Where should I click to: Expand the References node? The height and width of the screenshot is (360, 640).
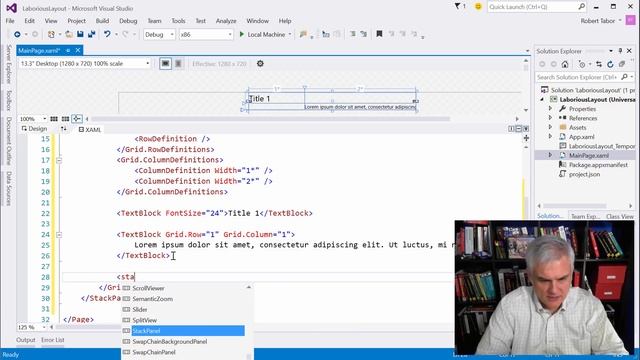point(550,118)
